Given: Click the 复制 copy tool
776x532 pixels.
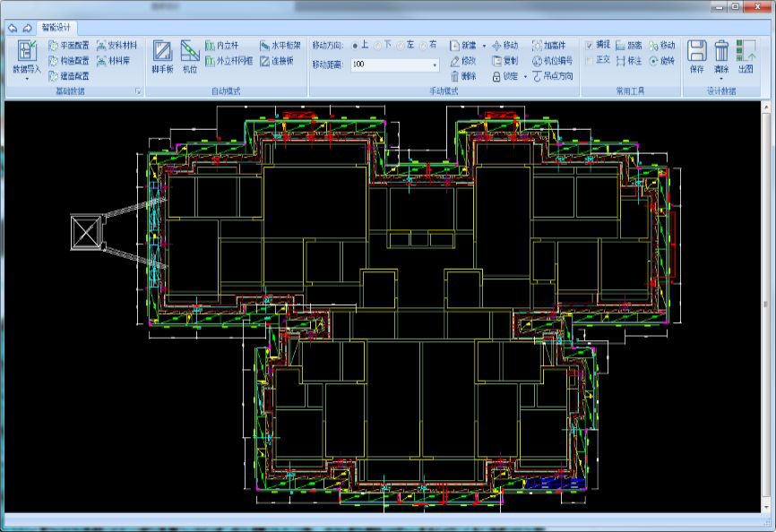Looking at the screenshot, I should coord(504,61).
